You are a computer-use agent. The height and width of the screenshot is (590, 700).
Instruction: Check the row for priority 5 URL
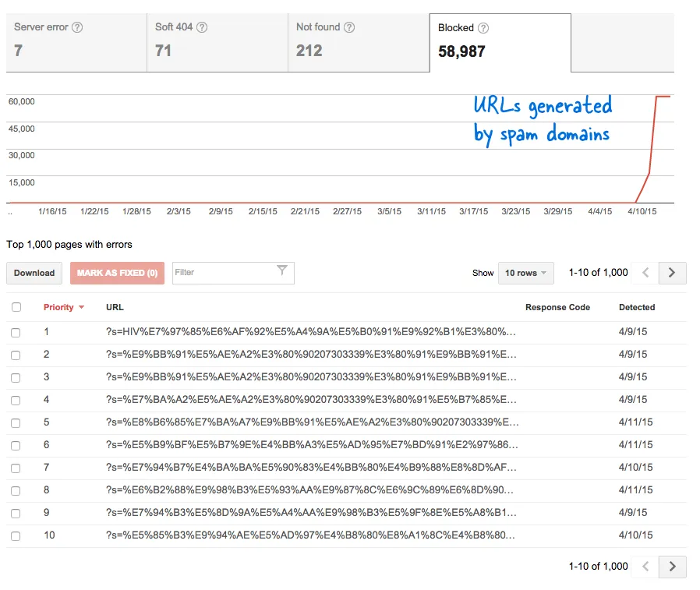point(16,422)
